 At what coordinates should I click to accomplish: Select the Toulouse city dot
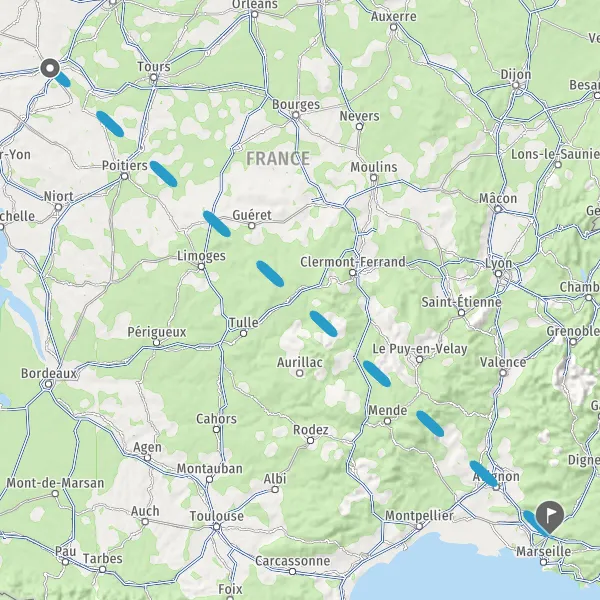click(217, 527)
